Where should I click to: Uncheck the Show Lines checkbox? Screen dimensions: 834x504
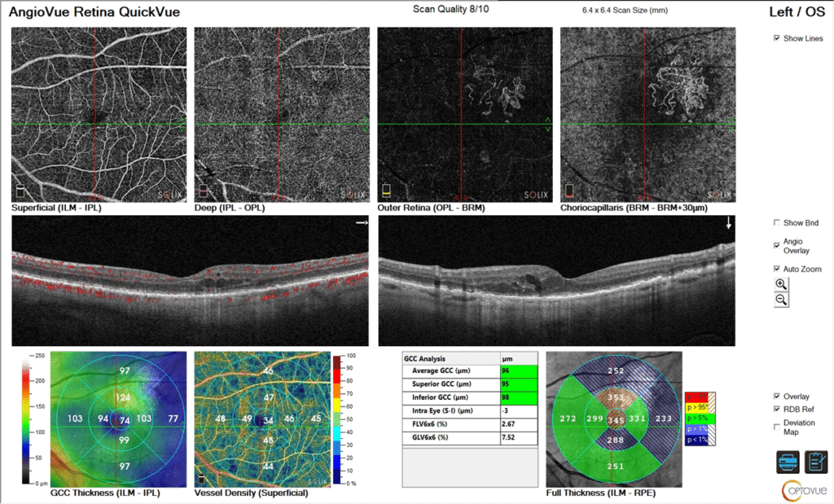[776, 38]
